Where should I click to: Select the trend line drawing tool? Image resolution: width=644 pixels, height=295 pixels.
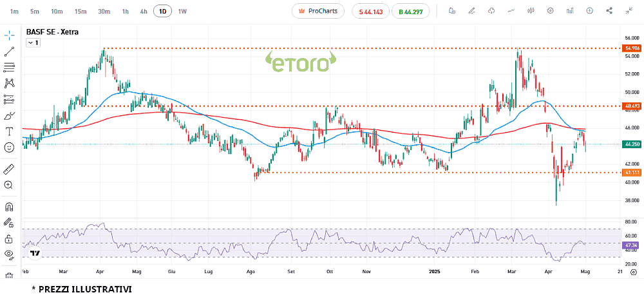pyautogui.click(x=9, y=52)
